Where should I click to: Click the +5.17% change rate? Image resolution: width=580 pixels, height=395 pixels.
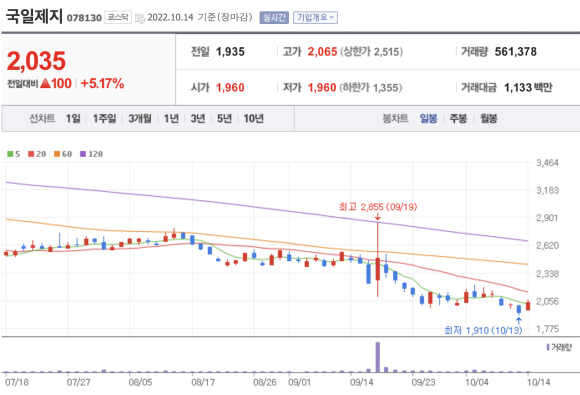102,84
